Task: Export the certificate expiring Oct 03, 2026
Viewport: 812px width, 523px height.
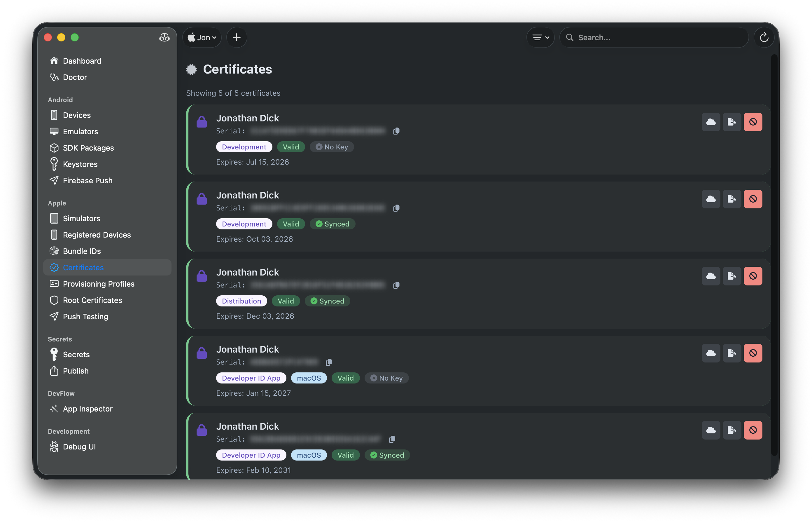Action: pyautogui.click(x=731, y=199)
